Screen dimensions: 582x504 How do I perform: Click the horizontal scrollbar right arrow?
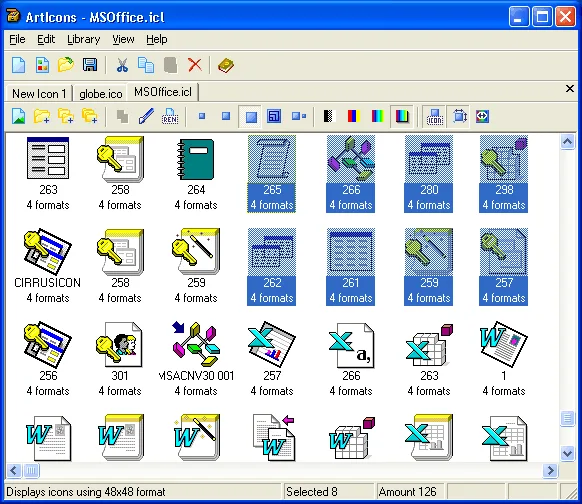point(550,471)
